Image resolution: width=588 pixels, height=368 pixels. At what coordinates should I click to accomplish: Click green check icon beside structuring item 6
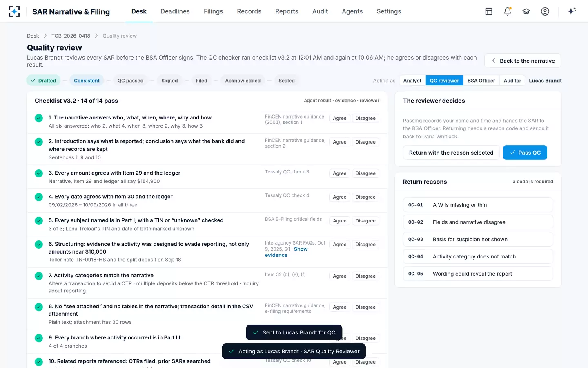click(x=39, y=245)
